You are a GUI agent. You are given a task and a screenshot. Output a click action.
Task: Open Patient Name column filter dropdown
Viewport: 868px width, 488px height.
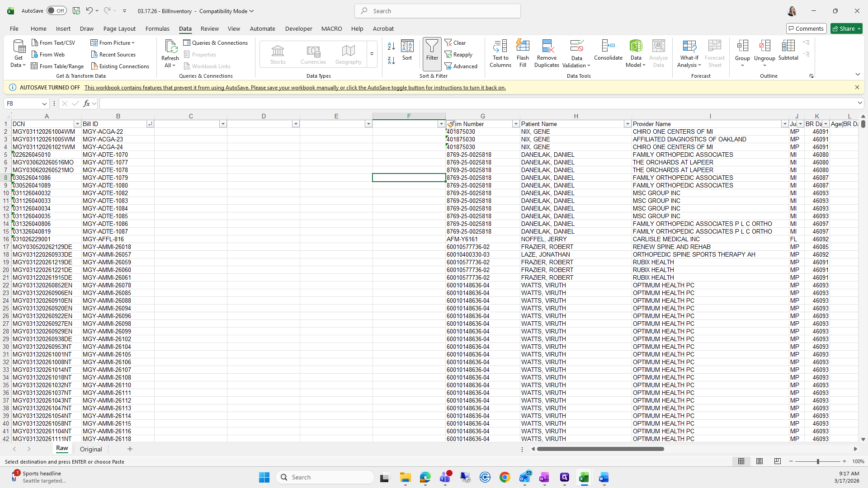[x=627, y=124]
